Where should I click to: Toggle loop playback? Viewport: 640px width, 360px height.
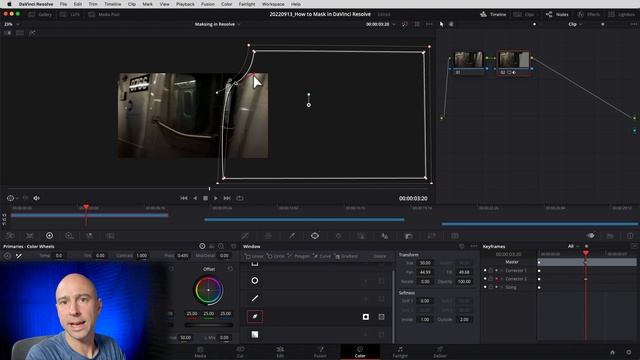(240, 198)
